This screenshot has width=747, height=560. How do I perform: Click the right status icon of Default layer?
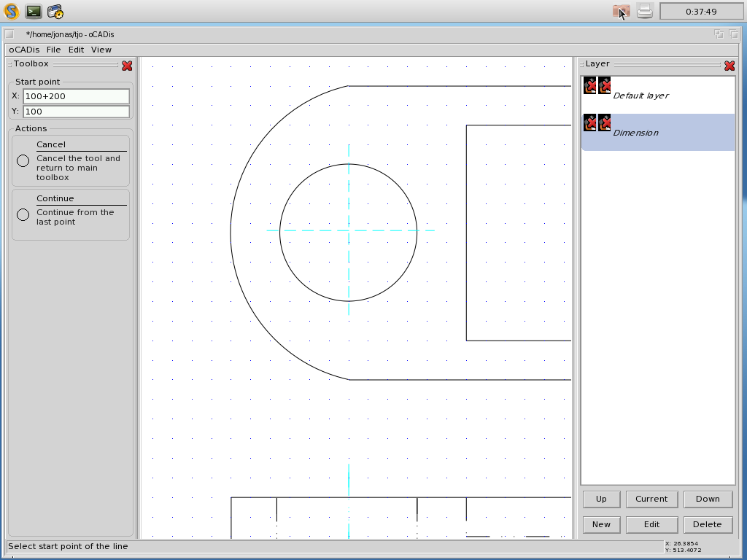click(605, 86)
